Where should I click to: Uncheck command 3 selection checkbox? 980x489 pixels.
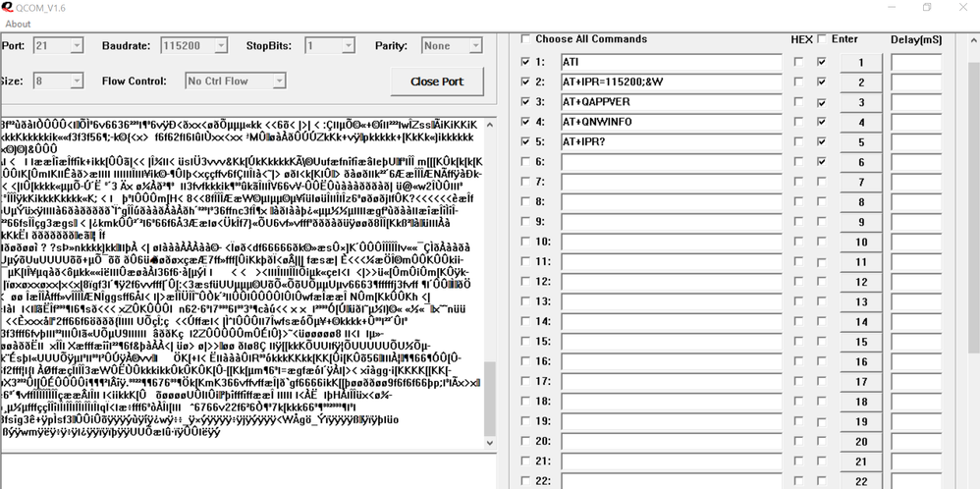[x=525, y=102]
